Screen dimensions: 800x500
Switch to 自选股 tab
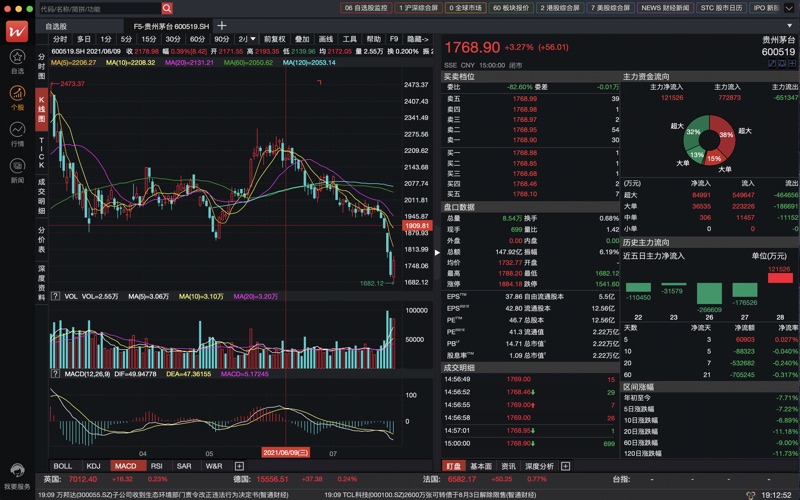click(x=56, y=26)
